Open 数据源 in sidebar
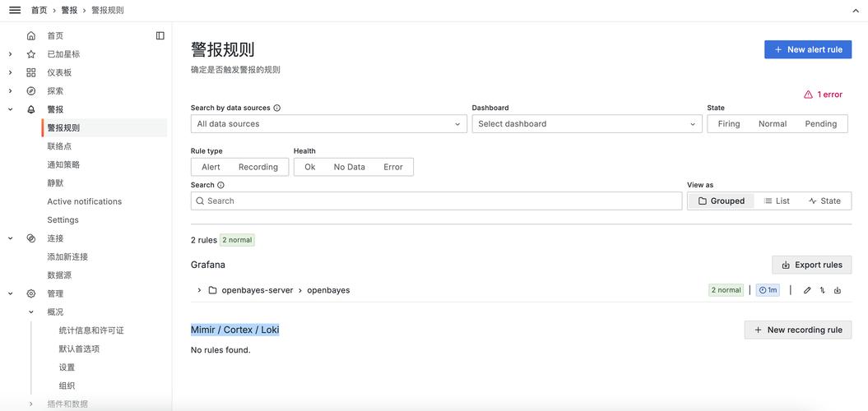 coord(59,275)
